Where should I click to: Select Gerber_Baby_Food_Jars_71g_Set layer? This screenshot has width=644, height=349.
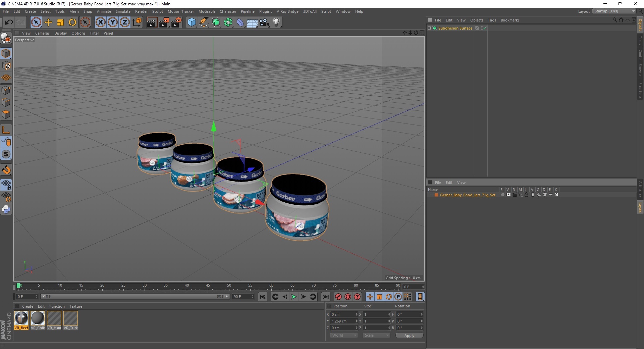point(468,195)
